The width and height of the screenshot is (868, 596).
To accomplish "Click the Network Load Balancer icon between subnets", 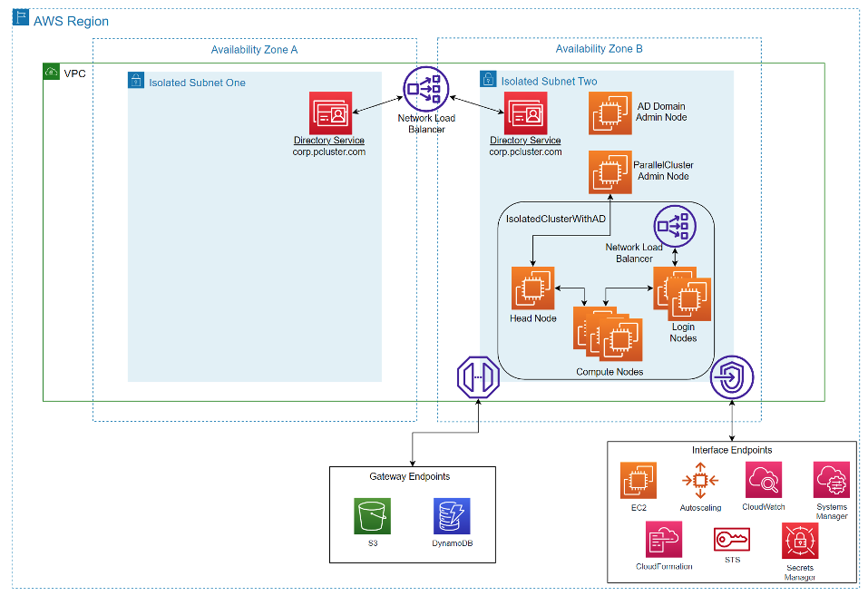I will [424, 90].
